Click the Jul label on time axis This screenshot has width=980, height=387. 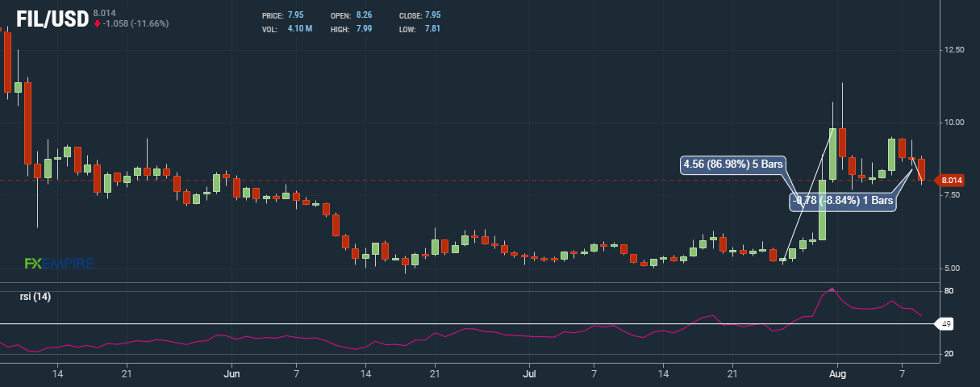pos(530,374)
